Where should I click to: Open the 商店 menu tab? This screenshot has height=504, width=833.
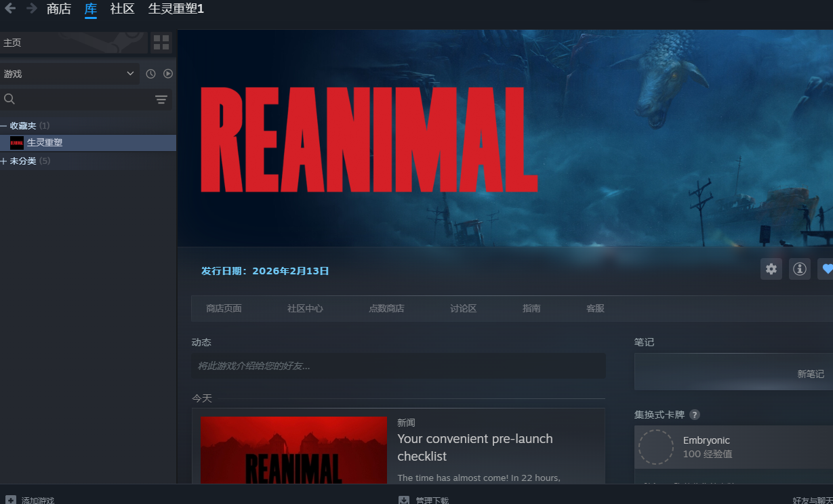click(59, 9)
